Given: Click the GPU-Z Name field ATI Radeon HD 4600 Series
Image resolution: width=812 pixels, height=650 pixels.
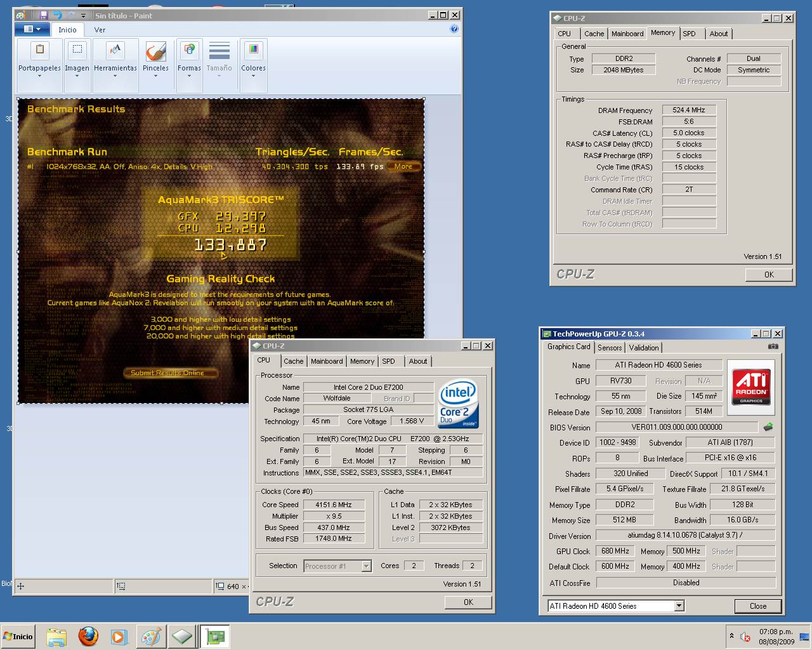Looking at the screenshot, I should [x=658, y=365].
